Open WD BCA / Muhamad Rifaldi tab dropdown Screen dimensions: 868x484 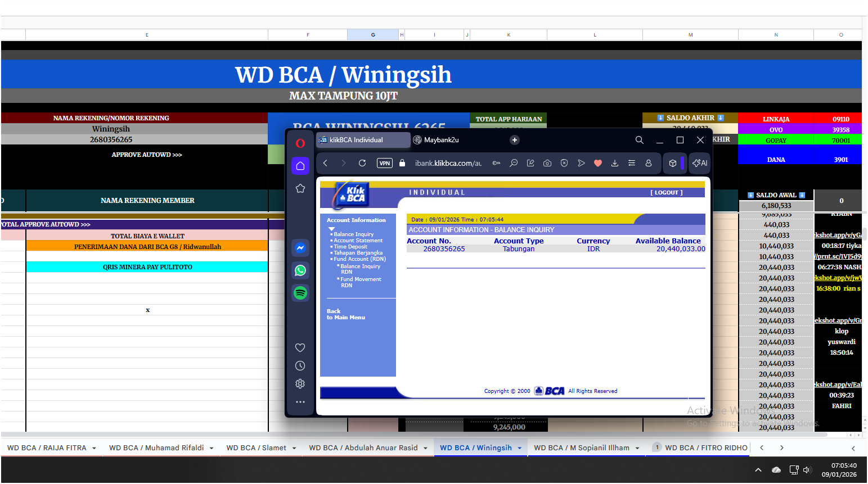click(212, 449)
